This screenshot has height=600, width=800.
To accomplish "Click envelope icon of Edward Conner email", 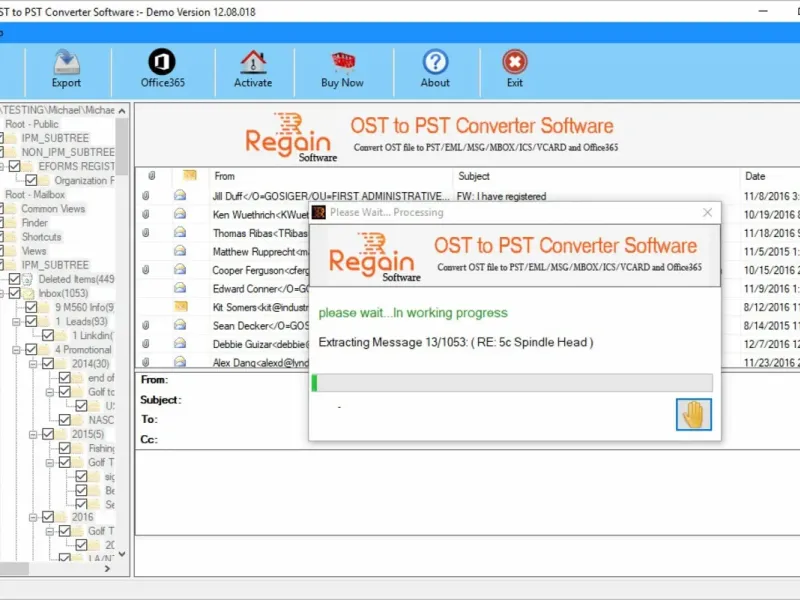I will tap(180, 288).
